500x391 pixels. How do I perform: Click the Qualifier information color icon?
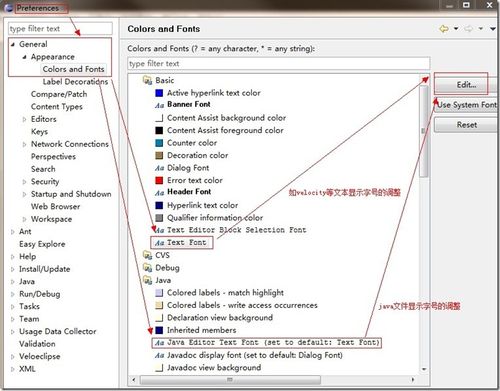pyautogui.click(x=159, y=218)
